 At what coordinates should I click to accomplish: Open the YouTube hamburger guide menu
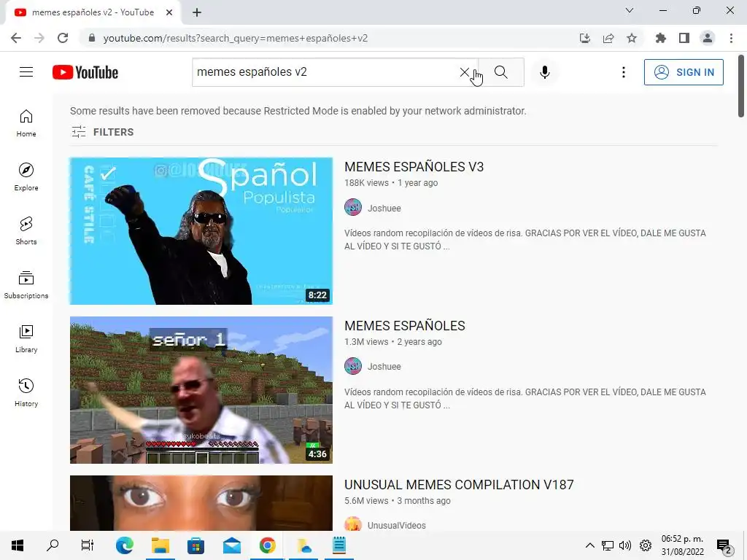26,72
